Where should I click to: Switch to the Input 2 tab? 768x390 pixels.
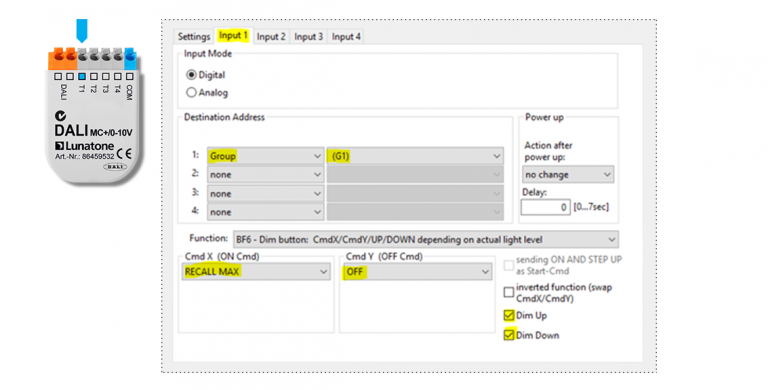click(271, 37)
